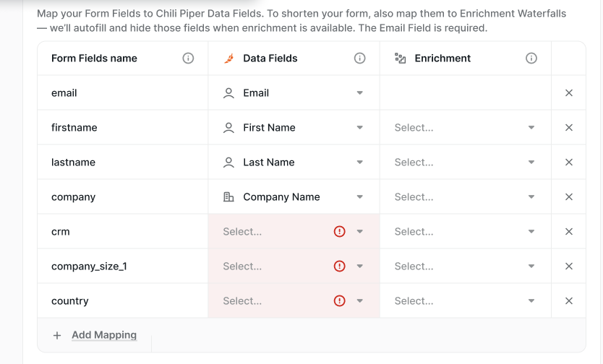Open the Email data field dropdown

point(294,93)
